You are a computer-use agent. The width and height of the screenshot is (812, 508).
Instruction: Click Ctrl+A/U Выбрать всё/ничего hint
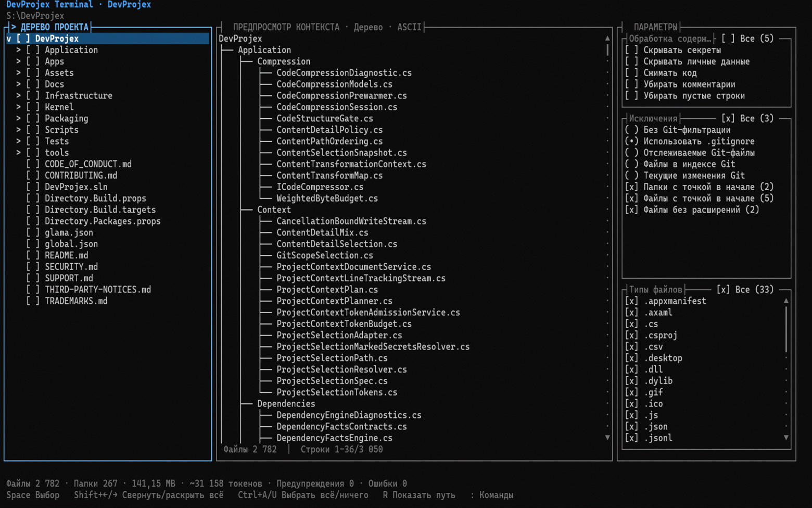[303, 495]
